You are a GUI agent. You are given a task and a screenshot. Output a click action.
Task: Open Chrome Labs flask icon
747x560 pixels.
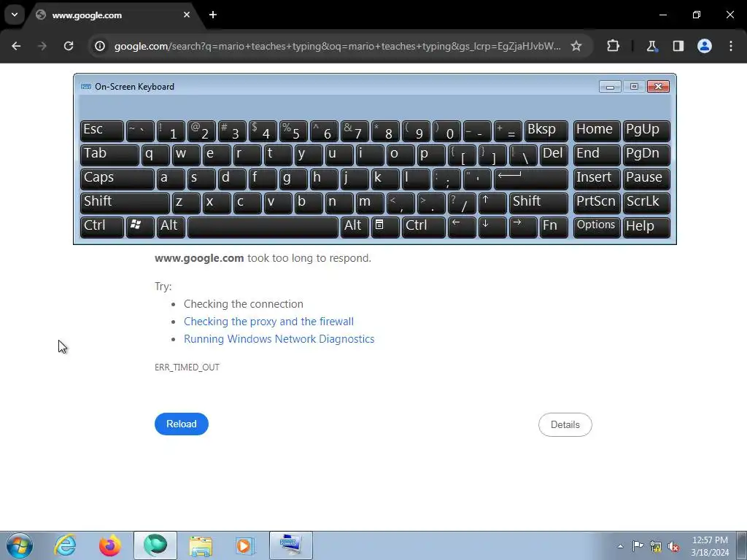[x=651, y=46]
